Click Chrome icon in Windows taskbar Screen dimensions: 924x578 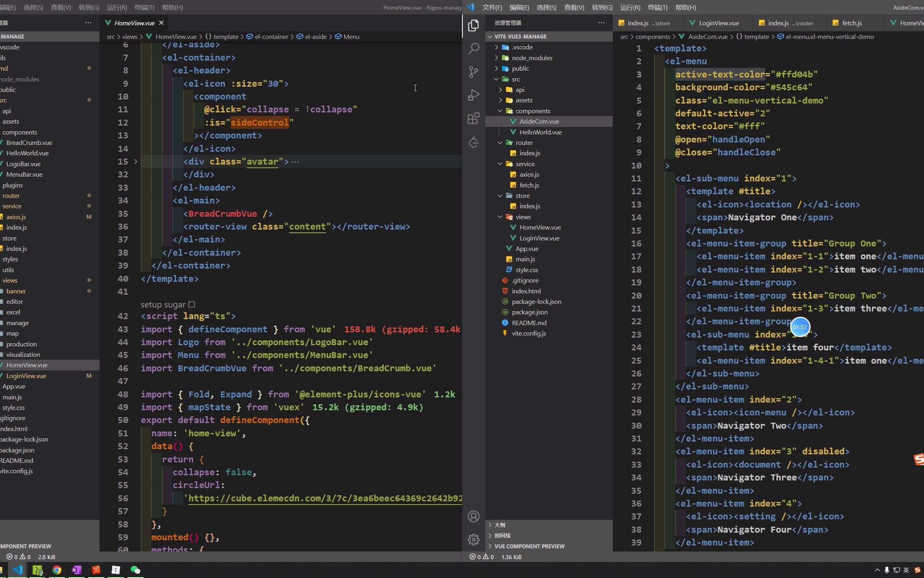(57, 570)
